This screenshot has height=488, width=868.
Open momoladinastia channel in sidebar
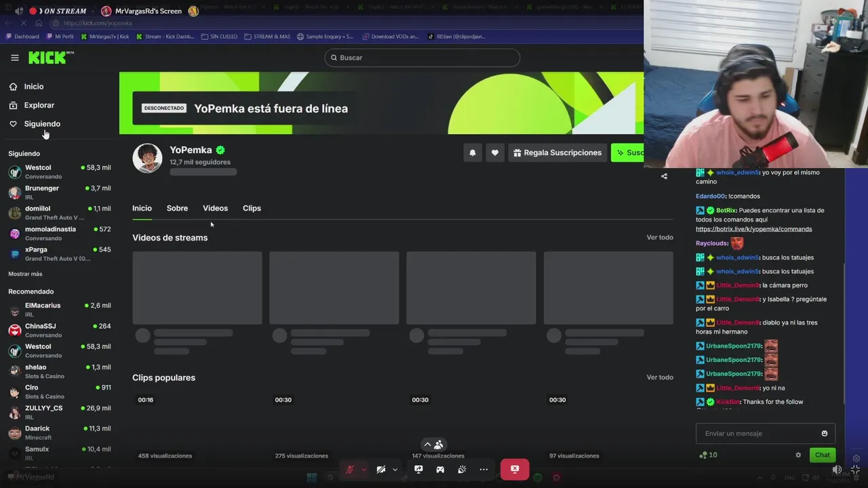(60, 233)
